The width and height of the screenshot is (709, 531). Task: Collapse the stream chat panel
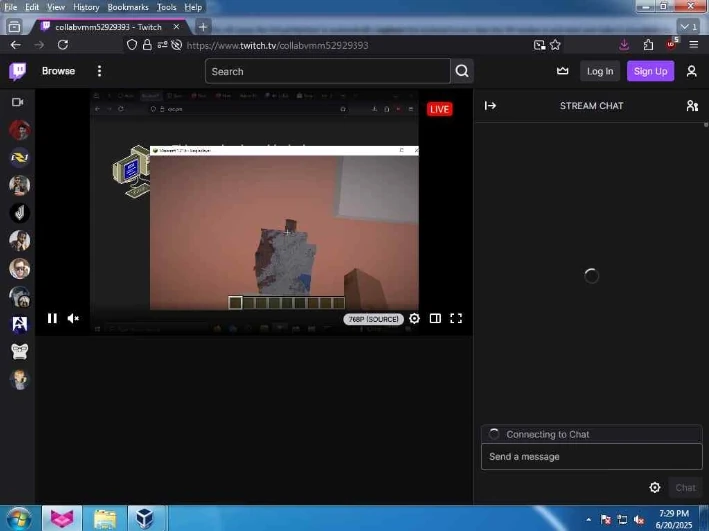490,105
